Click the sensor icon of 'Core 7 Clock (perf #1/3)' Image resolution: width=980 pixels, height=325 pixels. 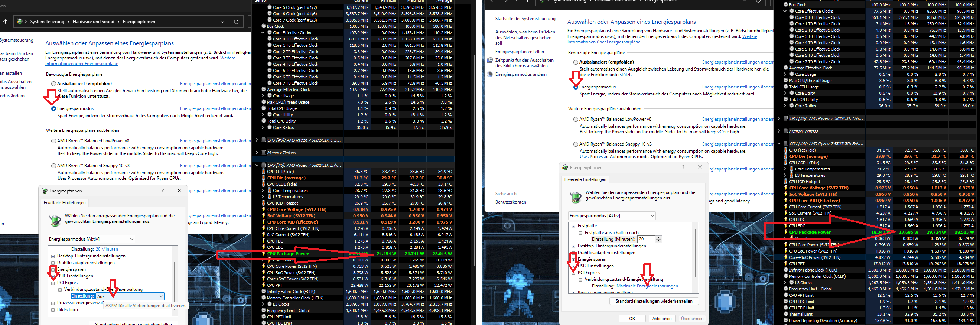point(269,20)
